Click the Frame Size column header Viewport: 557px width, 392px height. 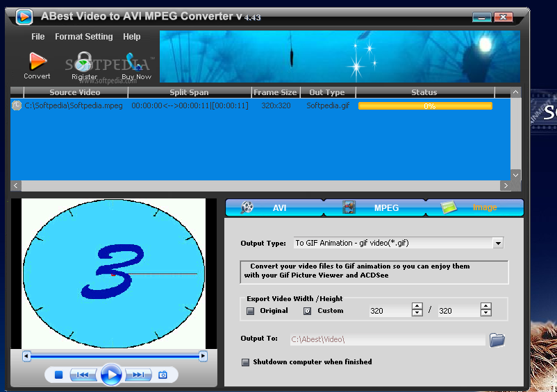tap(276, 92)
